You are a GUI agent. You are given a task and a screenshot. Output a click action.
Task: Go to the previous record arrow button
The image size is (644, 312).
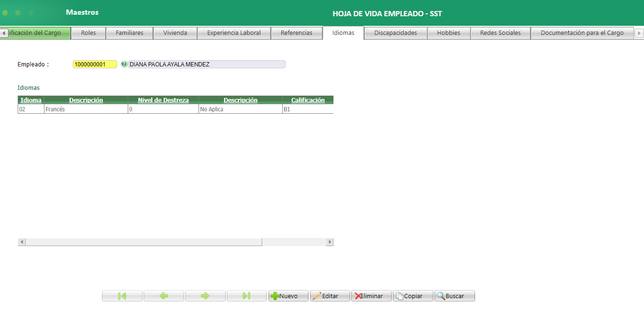164,296
